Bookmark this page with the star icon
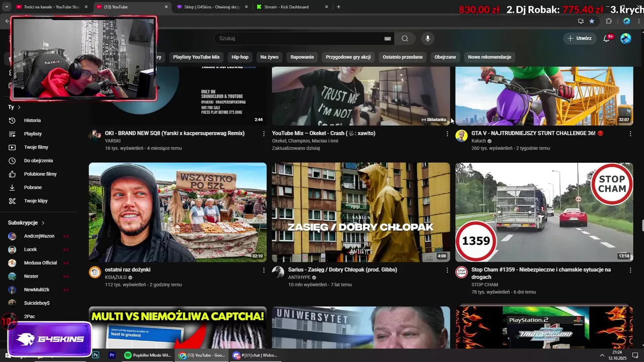The height and width of the screenshot is (362, 644). click(x=592, y=21)
